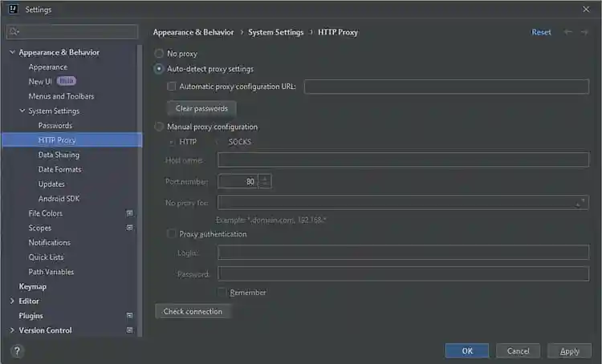Decrease port number with stepper down arrow
The width and height of the screenshot is (602, 364).
[x=265, y=184]
